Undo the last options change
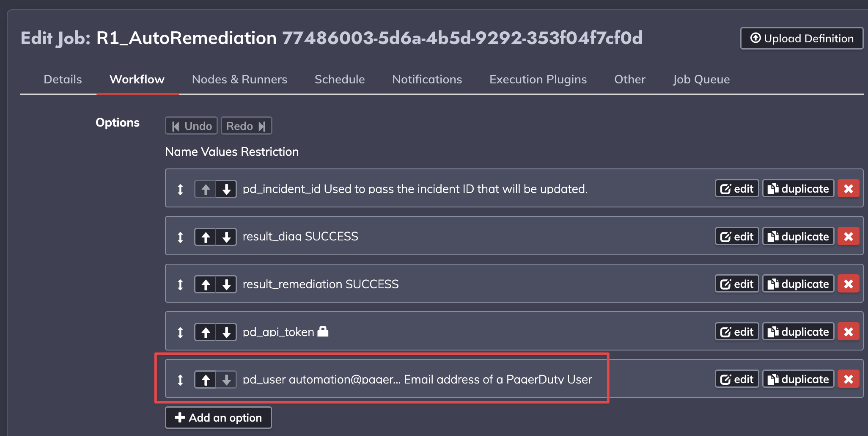Screen dimensions: 868x436 pos(191,126)
